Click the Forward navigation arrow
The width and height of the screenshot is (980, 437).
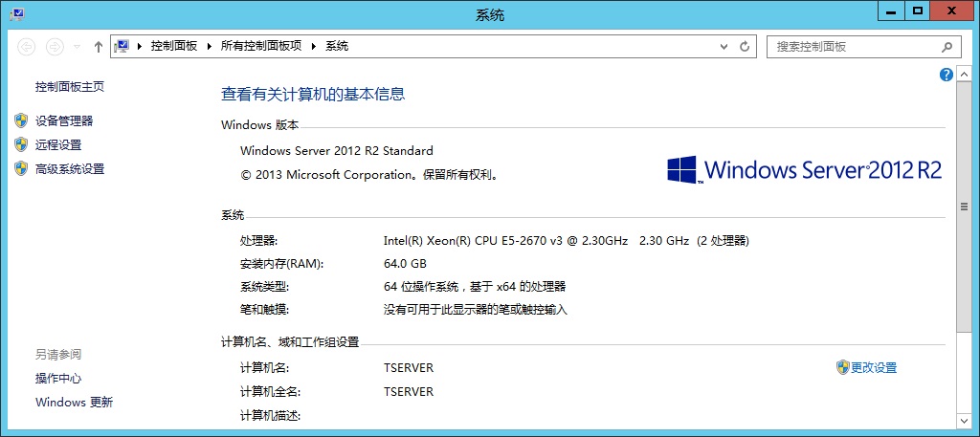(55, 46)
